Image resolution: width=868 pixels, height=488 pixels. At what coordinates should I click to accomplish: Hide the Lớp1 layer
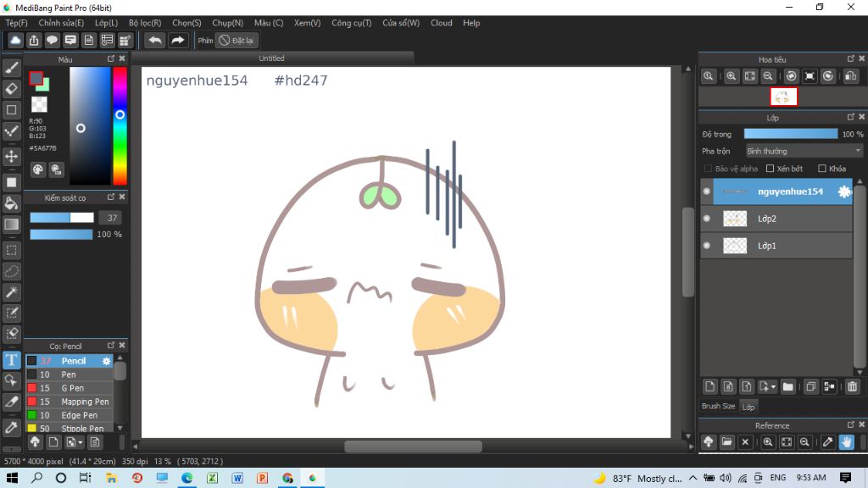tap(707, 246)
